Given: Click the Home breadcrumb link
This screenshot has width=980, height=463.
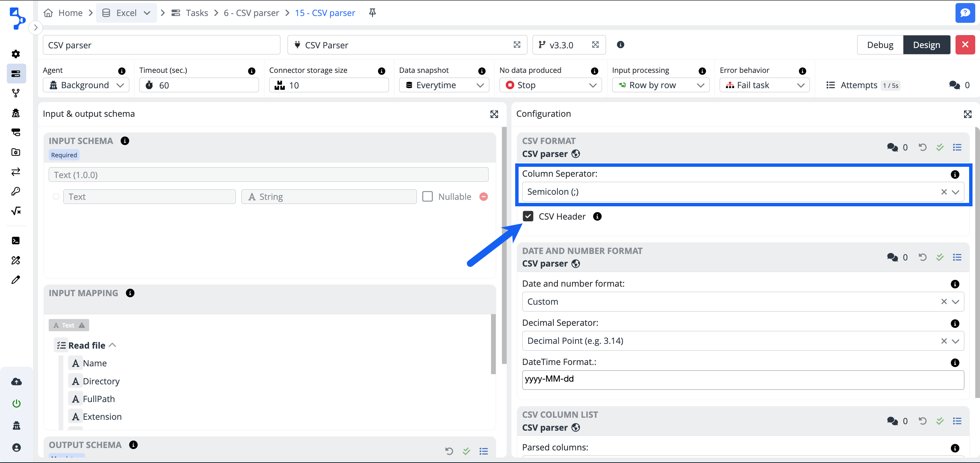Looking at the screenshot, I should [70, 13].
